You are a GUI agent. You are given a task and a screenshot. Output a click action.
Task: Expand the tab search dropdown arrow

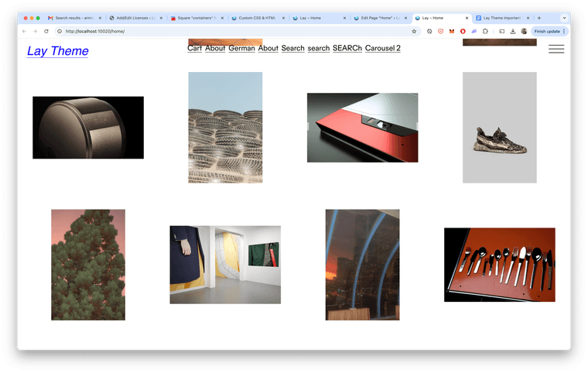564,17
